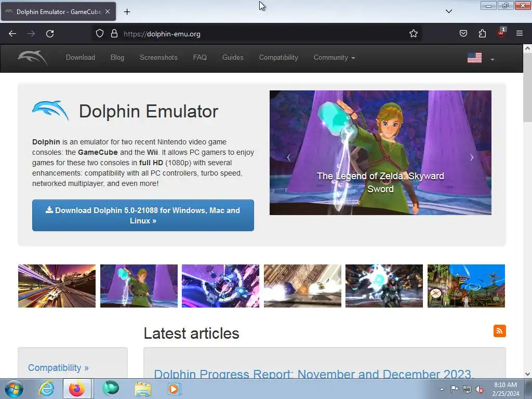Open the network tray icon

tap(467, 389)
